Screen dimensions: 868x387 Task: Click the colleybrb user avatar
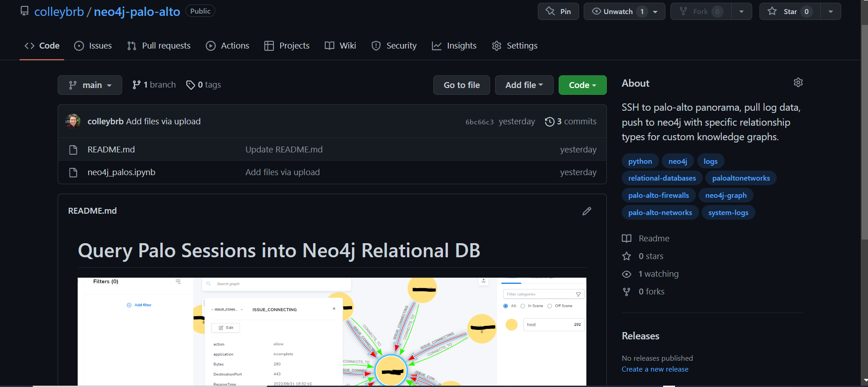73,121
